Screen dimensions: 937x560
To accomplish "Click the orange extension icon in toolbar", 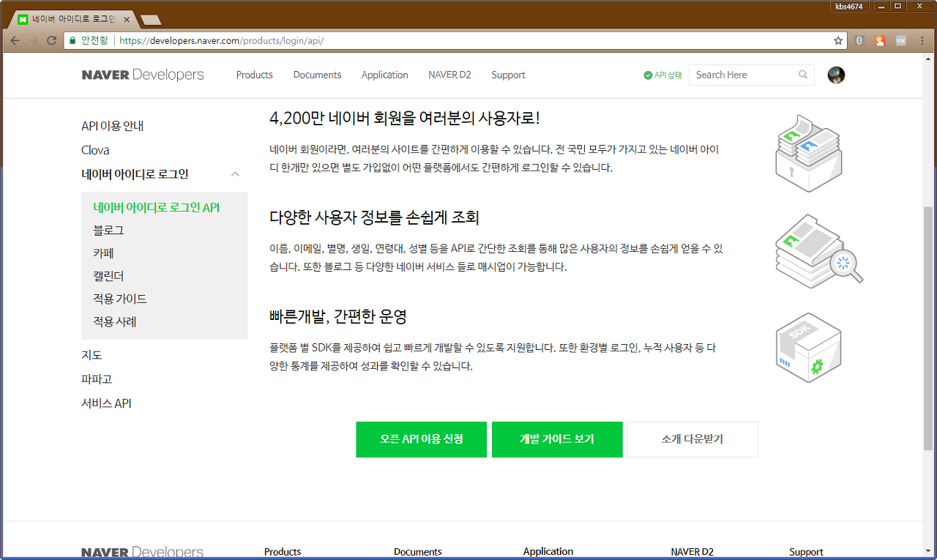I will coord(881,41).
